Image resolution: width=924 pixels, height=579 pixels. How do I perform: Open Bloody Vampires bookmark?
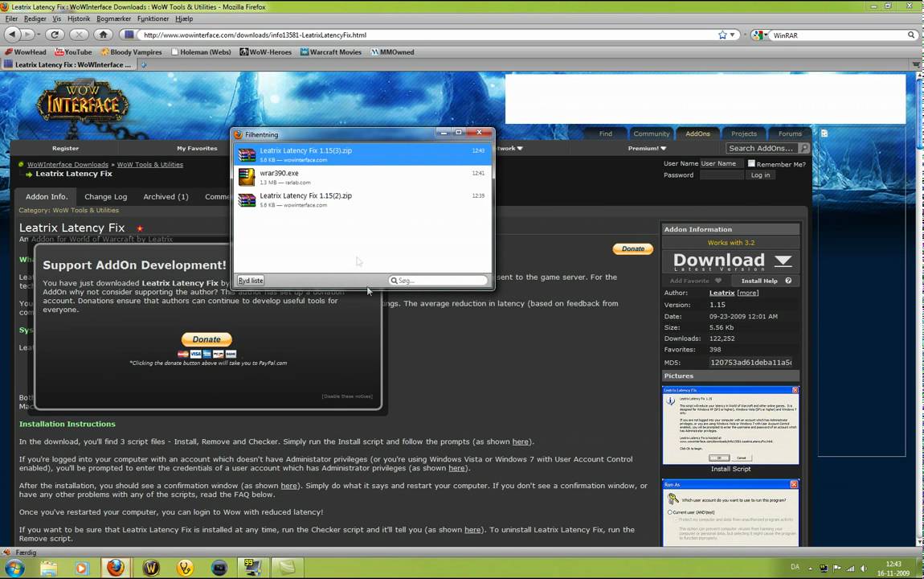click(131, 52)
